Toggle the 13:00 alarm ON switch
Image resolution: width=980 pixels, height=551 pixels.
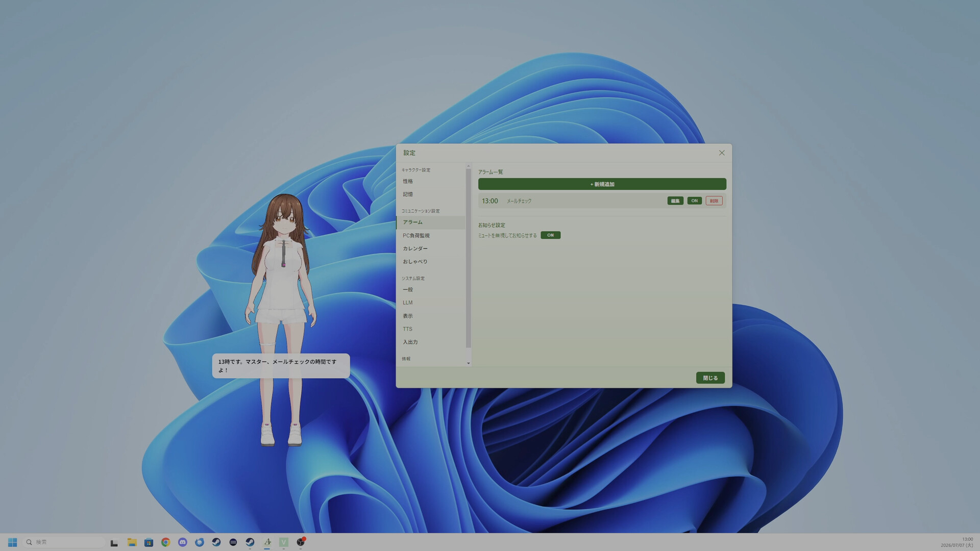tap(695, 201)
